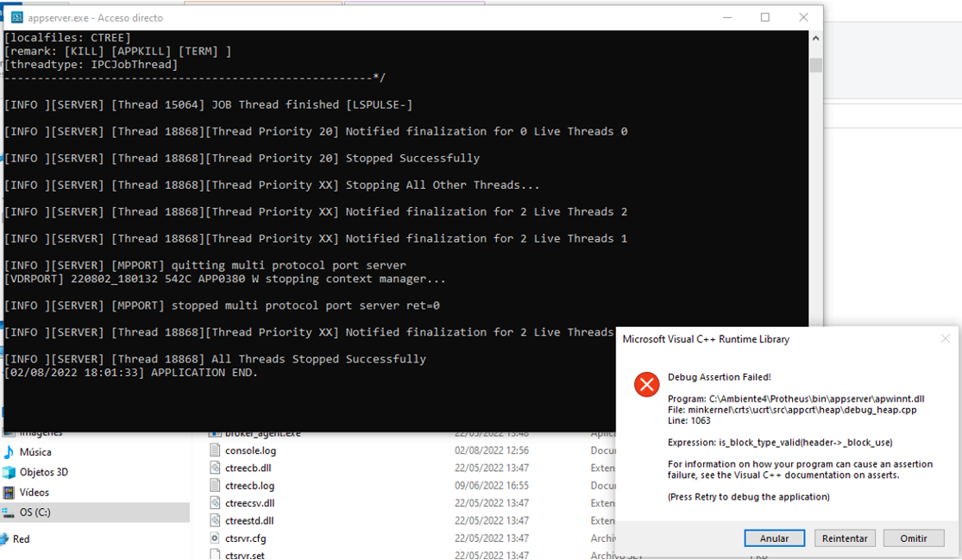Close the Visual C++ Runtime Library dialog
This screenshot has width=962, height=560.
pyautogui.click(x=945, y=338)
